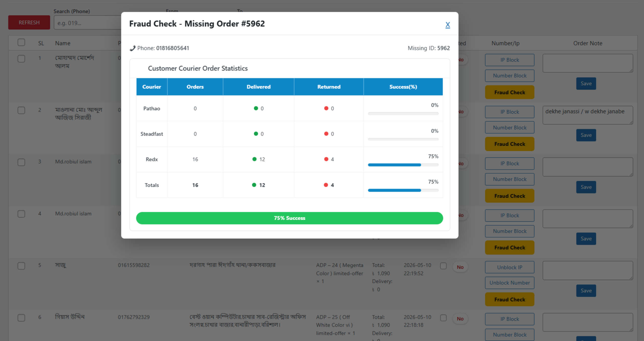This screenshot has height=341, width=644.
Task: Click Number Block in row 6
Action: pyautogui.click(x=510, y=335)
